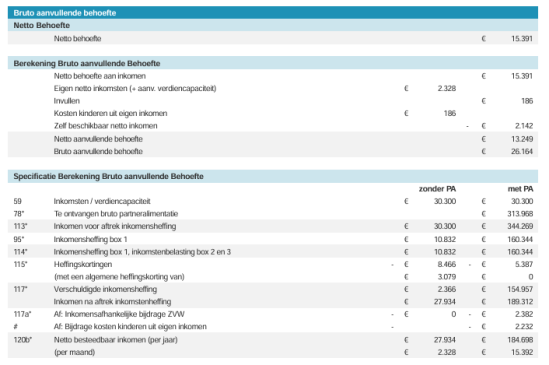
Task: Click the '(per maand)' row label
Action: click(x=74, y=352)
